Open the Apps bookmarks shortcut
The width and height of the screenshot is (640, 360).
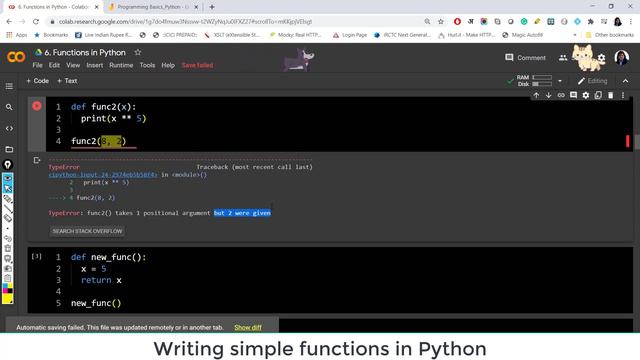coord(17,35)
